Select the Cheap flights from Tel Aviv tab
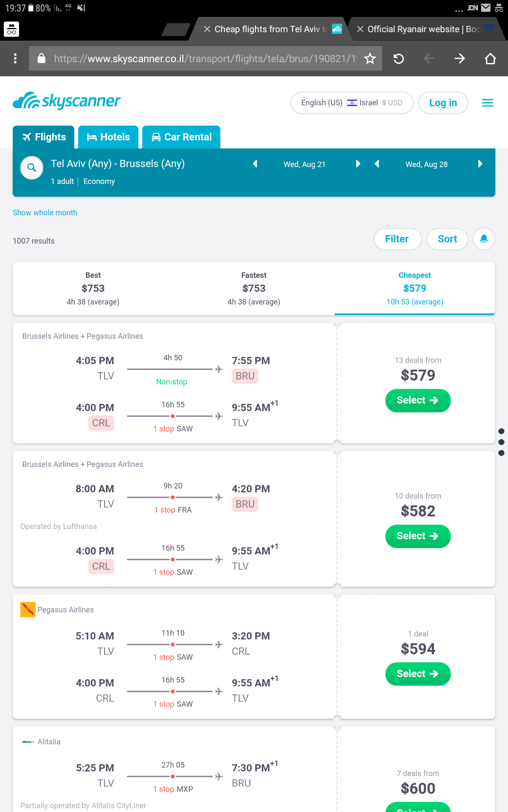This screenshot has height=812, width=508. coord(271,29)
